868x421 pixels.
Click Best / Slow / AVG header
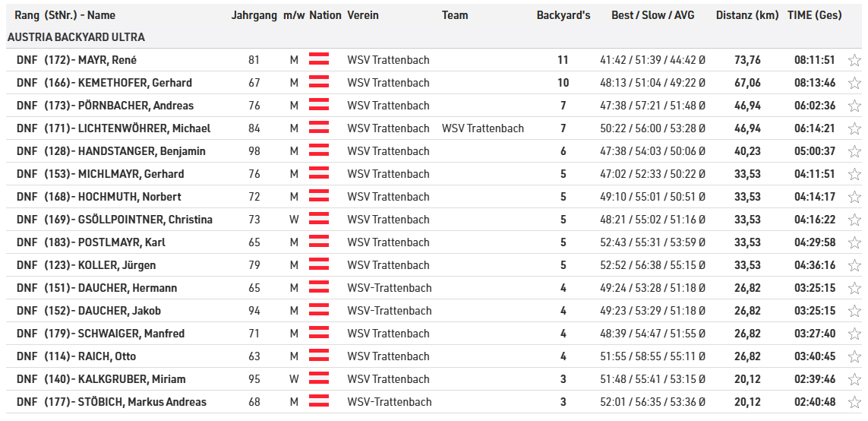[652, 15]
